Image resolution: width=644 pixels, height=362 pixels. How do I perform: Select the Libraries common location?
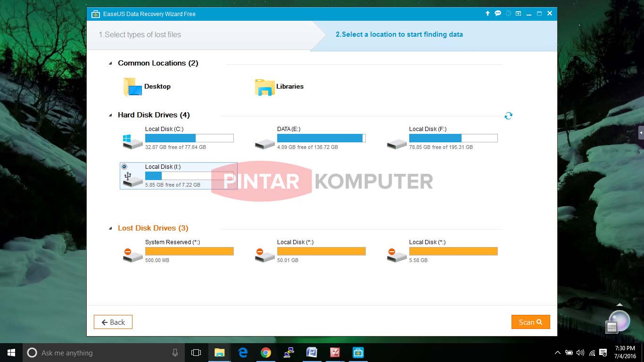tap(265, 87)
